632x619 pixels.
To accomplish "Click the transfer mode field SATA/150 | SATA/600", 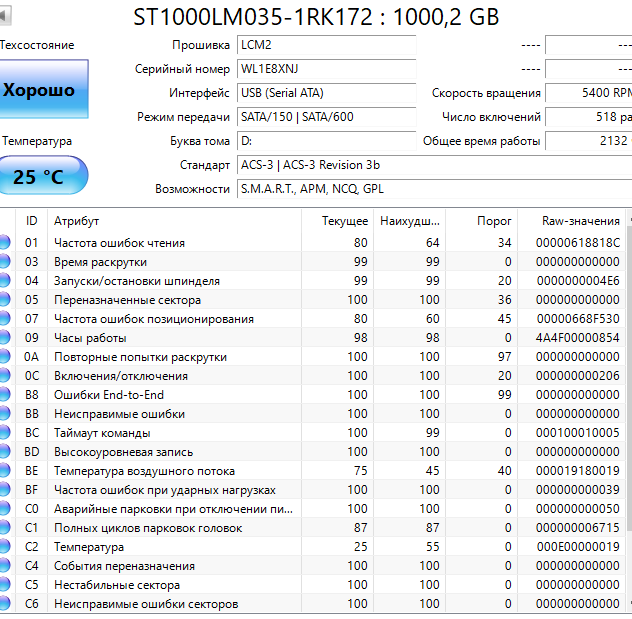I will (x=326, y=117).
